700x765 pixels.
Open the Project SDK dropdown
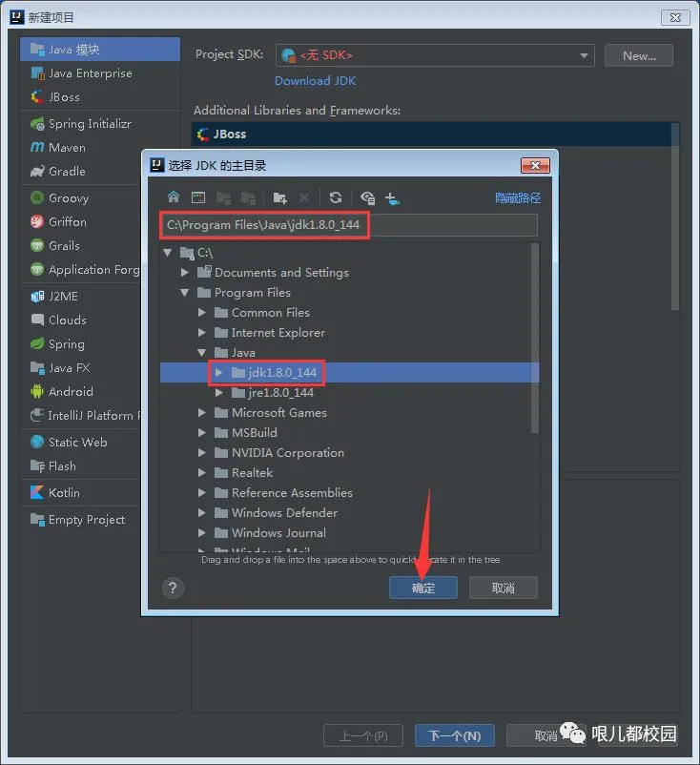point(435,55)
